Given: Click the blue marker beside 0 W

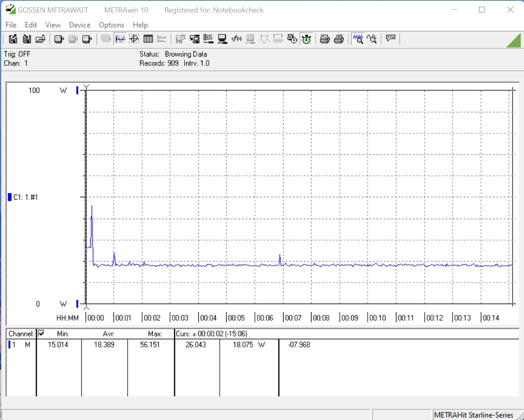Looking at the screenshot, I should tap(77, 304).
